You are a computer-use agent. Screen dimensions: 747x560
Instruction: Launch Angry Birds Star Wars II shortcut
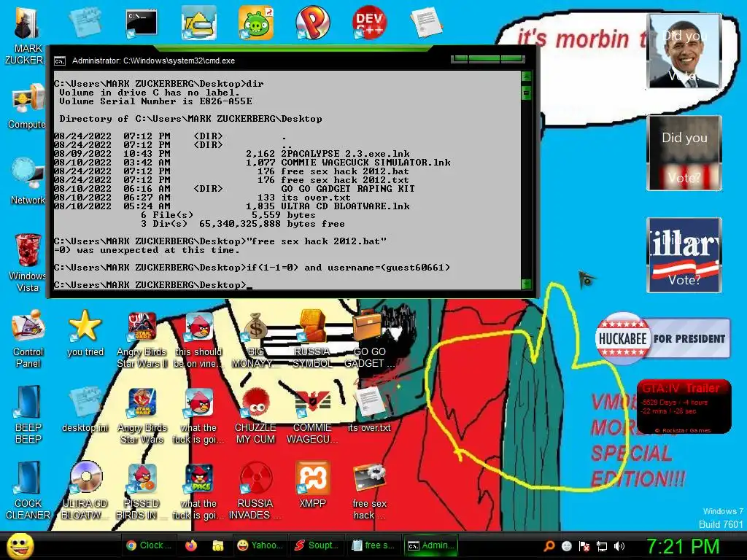pos(142,339)
